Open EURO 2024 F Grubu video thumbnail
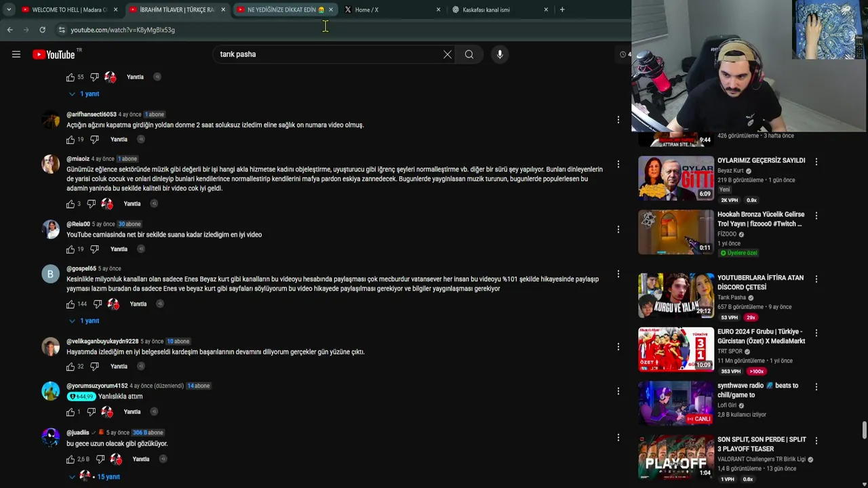The width and height of the screenshot is (868, 488). click(x=676, y=350)
